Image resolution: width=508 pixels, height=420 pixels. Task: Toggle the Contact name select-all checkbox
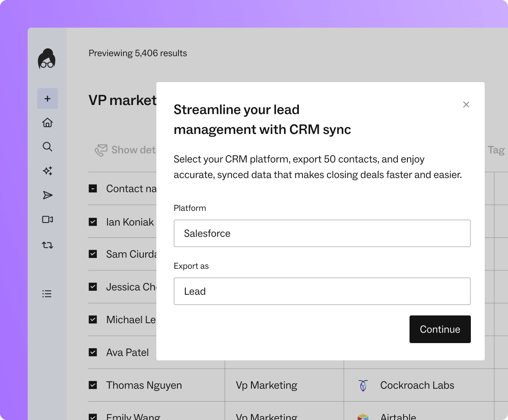[x=93, y=188]
